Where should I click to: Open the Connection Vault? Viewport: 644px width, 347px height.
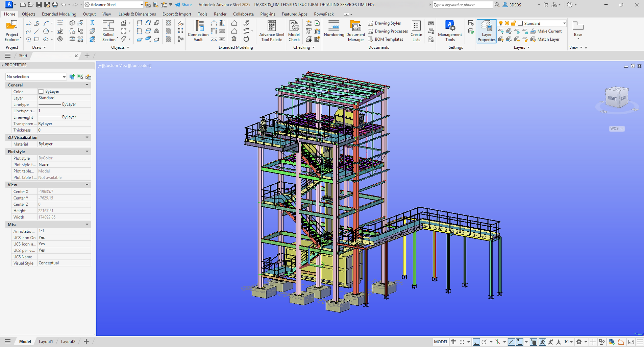(x=198, y=31)
